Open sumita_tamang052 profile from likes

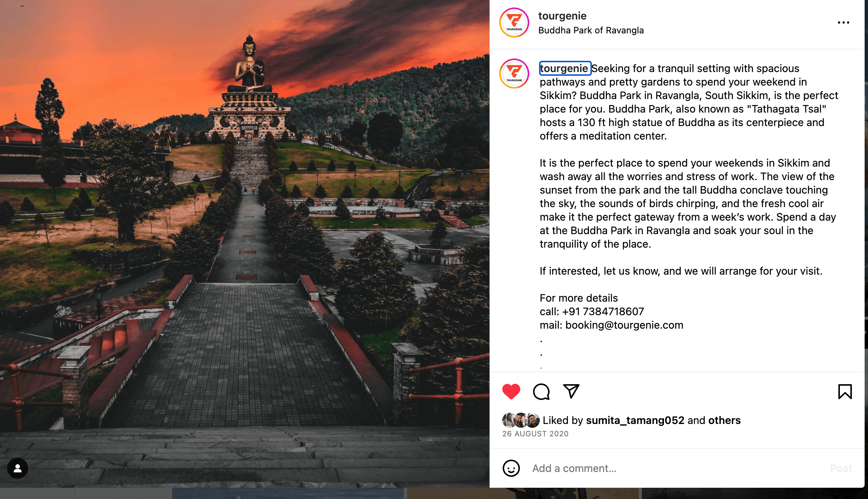tap(635, 420)
